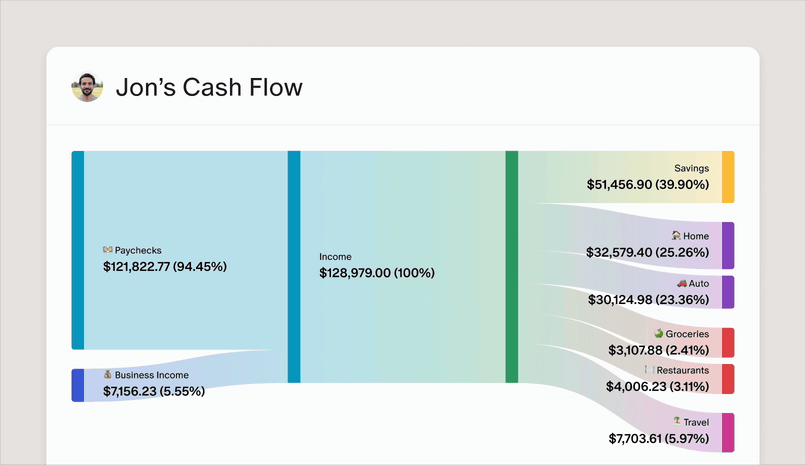The width and height of the screenshot is (806, 465).
Task: Open the Paychecks $121,822.77 amount label
Action: click(165, 267)
